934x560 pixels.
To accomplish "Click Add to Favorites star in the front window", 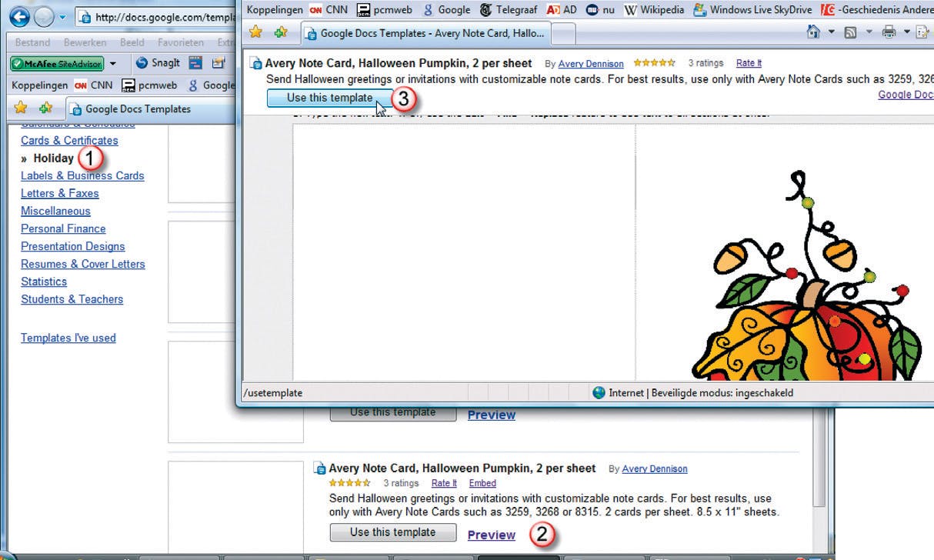I will coord(281,32).
